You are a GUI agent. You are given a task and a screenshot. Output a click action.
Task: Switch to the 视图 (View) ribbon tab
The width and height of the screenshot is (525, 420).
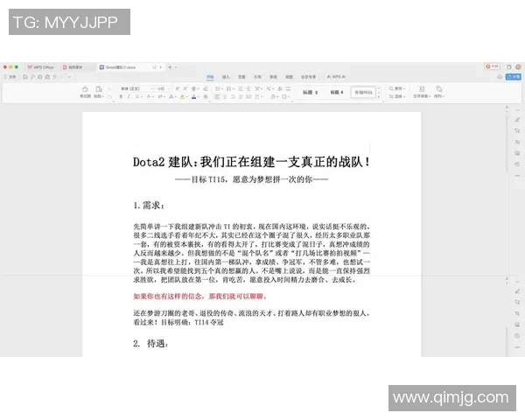pyautogui.click(x=290, y=77)
